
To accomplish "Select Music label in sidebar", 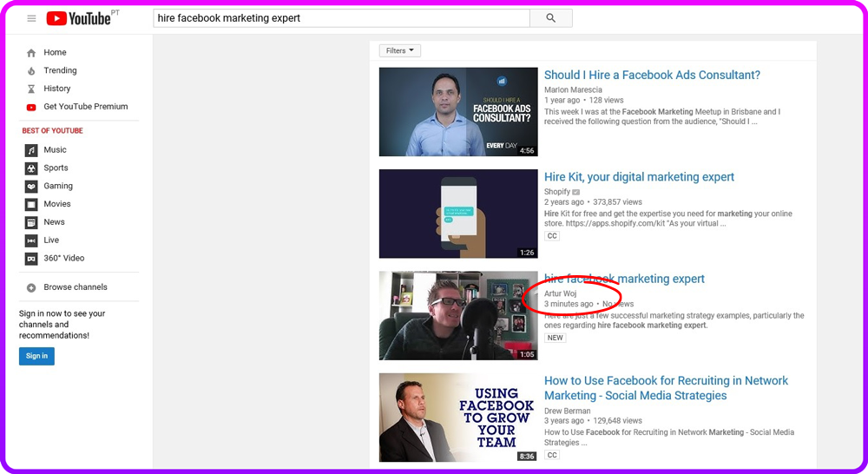I will click(55, 149).
